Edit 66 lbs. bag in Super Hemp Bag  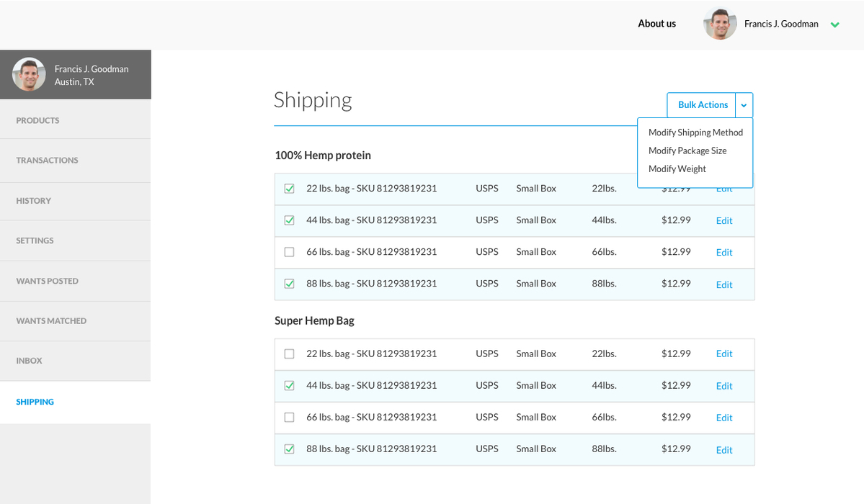coord(724,418)
